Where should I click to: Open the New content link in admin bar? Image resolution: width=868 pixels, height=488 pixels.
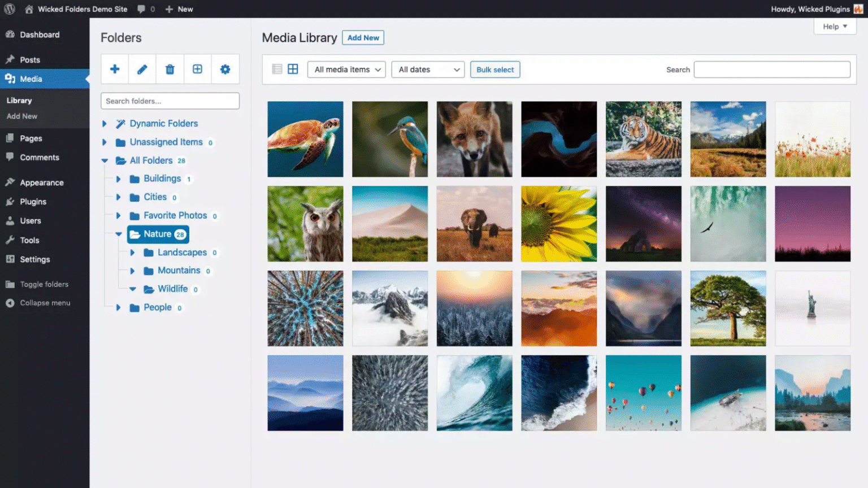[179, 9]
